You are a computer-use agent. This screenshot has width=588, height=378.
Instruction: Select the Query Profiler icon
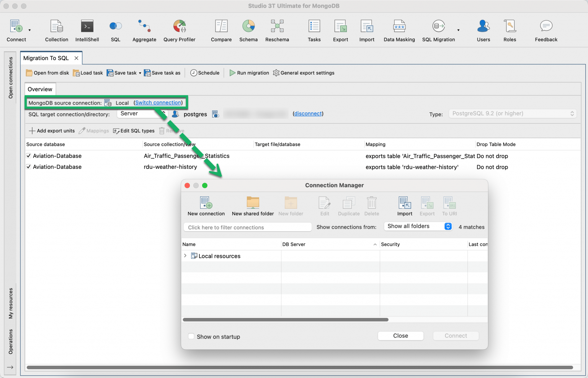coord(179,30)
